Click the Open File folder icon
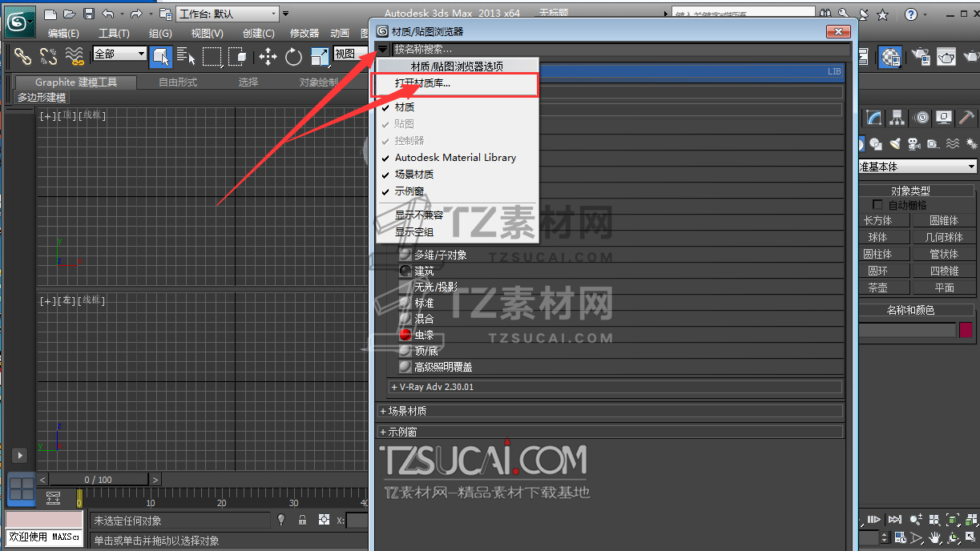The height and width of the screenshot is (551, 980). [x=71, y=14]
